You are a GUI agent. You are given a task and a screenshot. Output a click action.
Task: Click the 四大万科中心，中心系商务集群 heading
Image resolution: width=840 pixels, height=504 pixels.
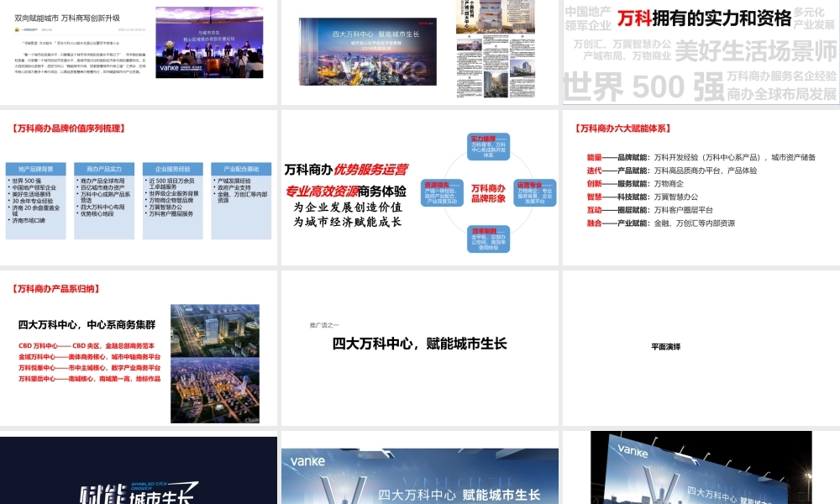87,324
